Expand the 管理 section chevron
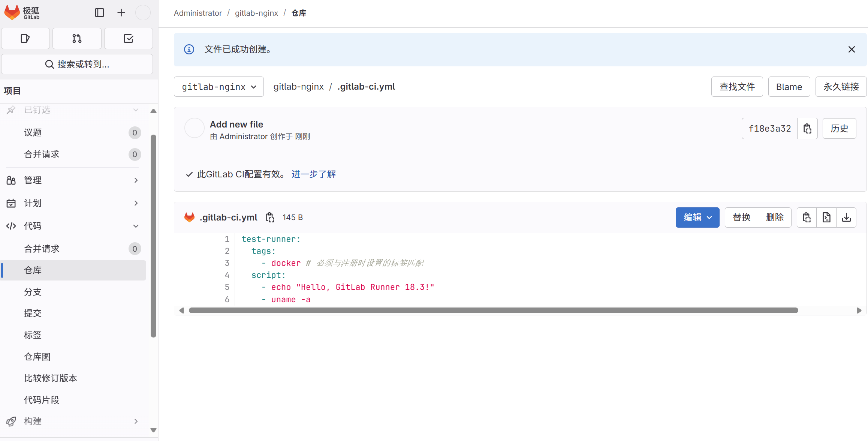 coord(136,180)
